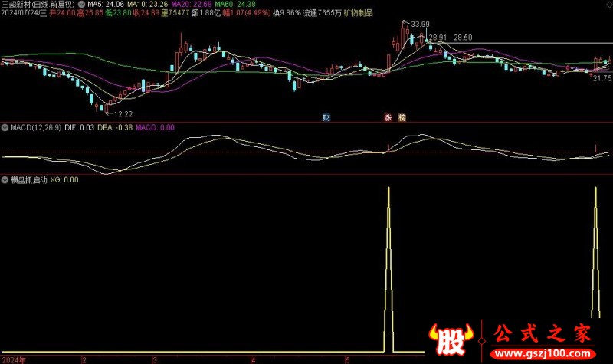
Task: Click the 28.91 - 28.50 gap label
Action: coord(451,38)
